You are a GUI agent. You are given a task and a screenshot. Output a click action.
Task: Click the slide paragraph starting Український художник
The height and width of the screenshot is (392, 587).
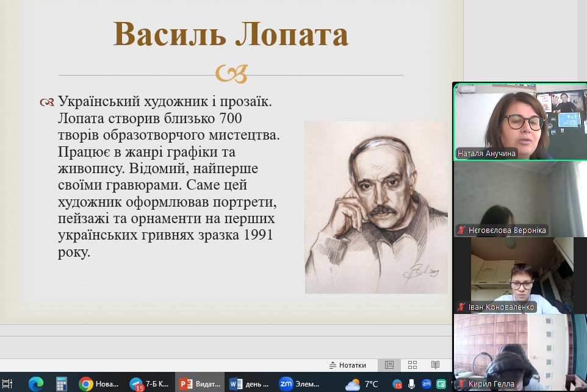coord(168,177)
